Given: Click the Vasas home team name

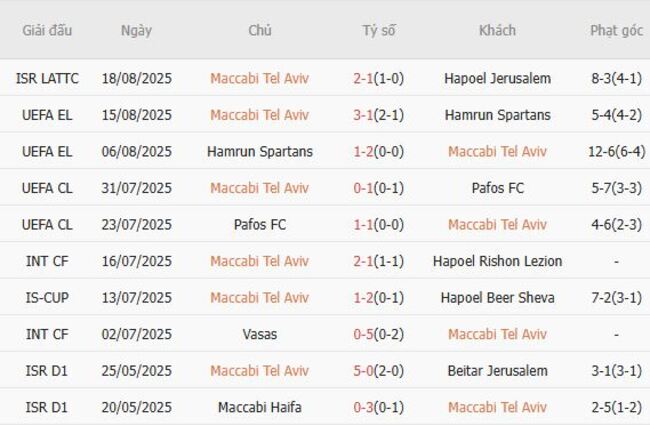Looking at the screenshot, I should 259,334.
